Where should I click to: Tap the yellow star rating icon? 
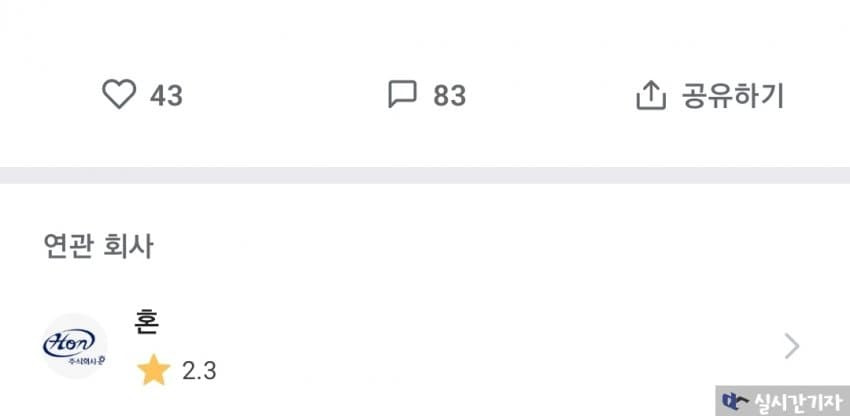click(x=153, y=370)
